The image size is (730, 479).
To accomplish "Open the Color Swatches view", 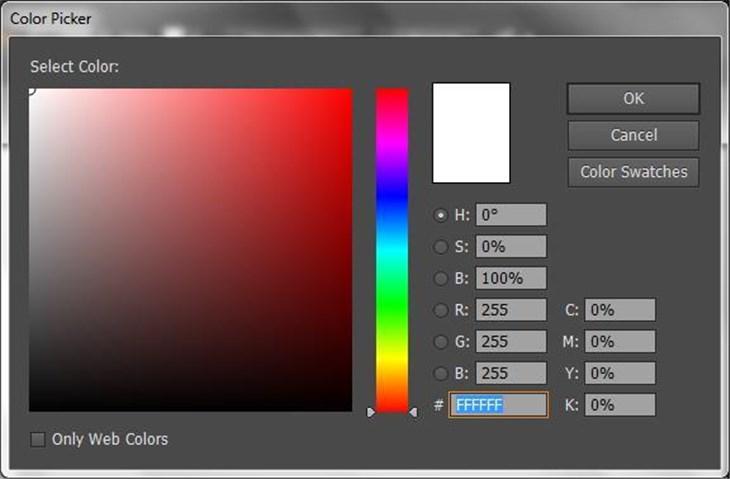I will (x=633, y=172).
